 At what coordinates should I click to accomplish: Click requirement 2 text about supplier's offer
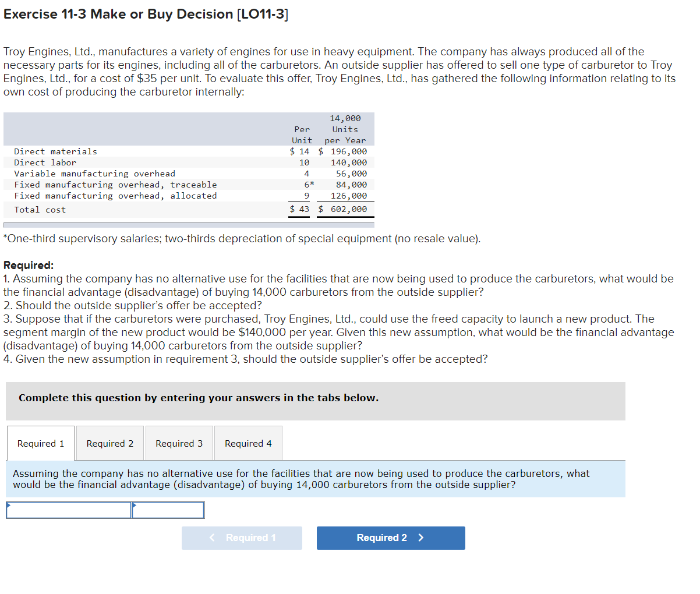[133, 306]
